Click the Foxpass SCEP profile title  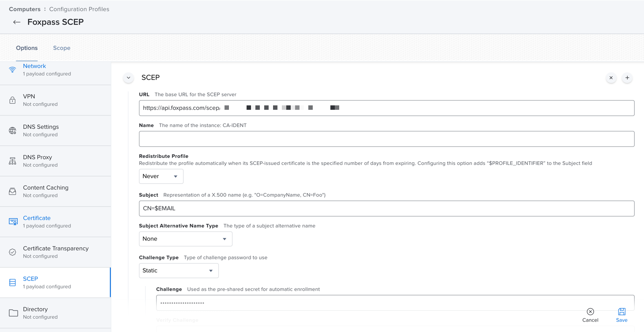(56, 22)
